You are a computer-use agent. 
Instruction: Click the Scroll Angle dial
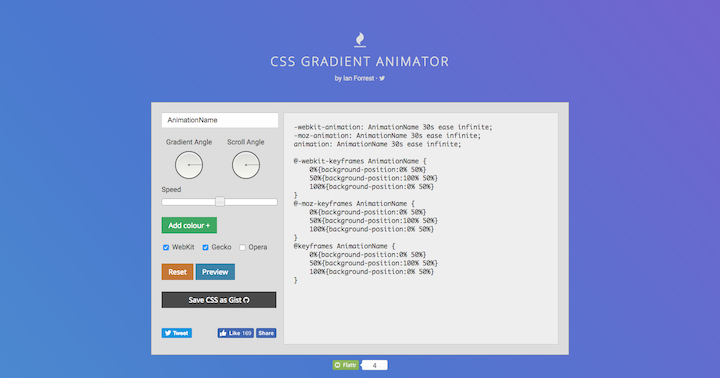coord(246,165)
